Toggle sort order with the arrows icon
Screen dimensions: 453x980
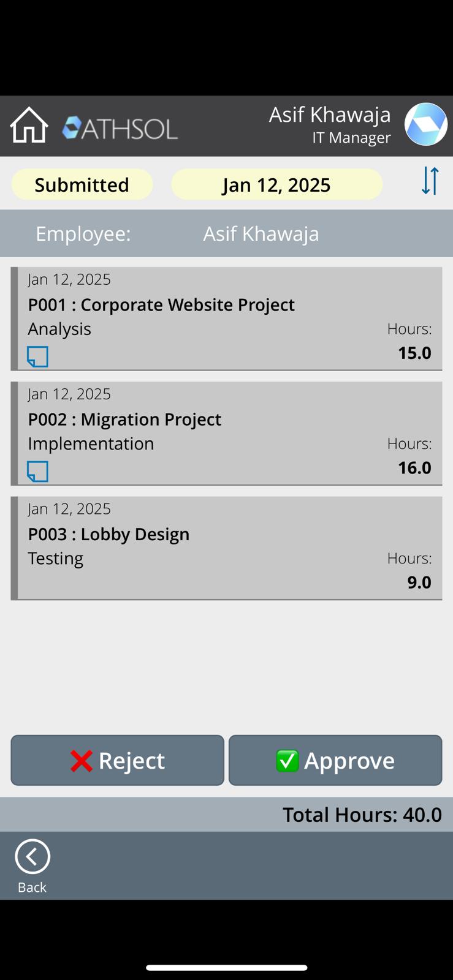click(430, 181)
